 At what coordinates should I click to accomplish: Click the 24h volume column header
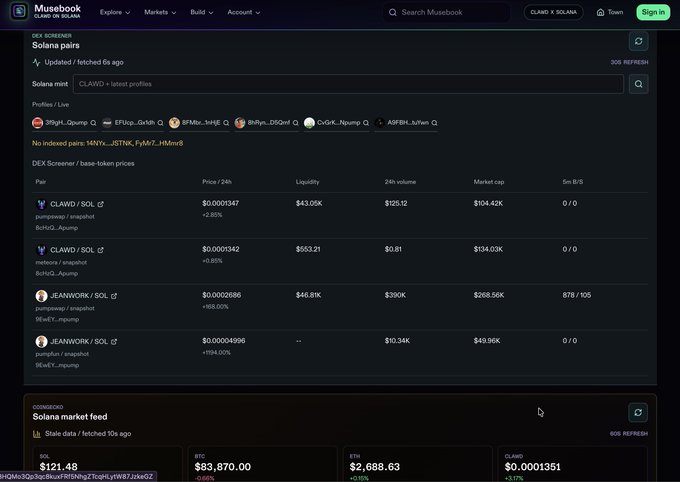pos(400,182)
